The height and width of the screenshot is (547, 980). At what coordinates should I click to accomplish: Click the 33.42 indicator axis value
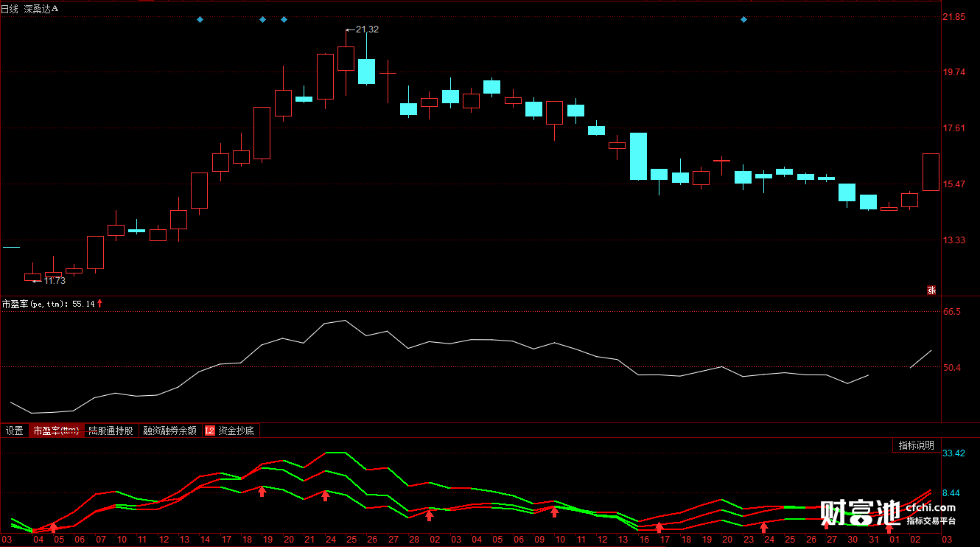click(954, 453)
